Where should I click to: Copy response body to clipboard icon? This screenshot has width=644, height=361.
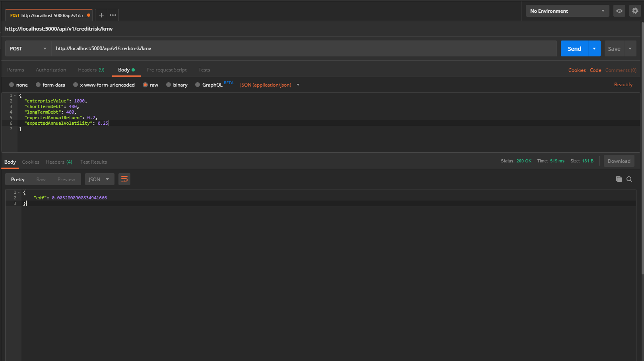click(x=619, y=179)
